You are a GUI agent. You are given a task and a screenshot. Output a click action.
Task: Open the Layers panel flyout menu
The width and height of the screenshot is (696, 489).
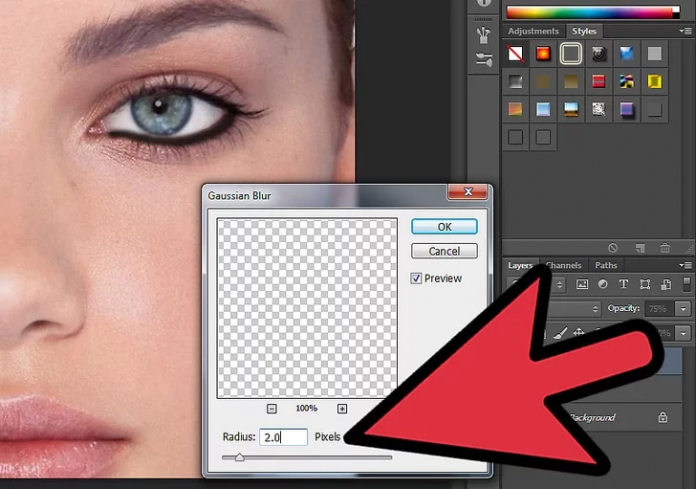pyautogui.click(x=686, y=265)
